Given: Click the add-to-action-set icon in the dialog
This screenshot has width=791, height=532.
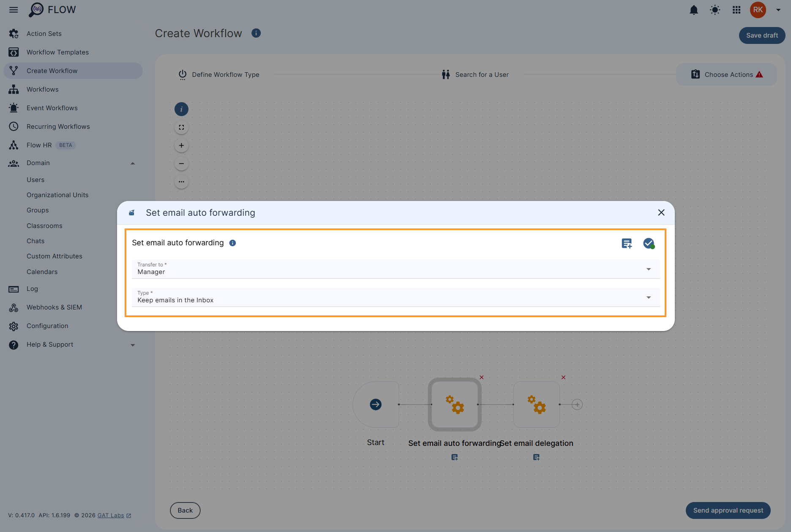Looking at the screenshot, I should click(627, 243).
